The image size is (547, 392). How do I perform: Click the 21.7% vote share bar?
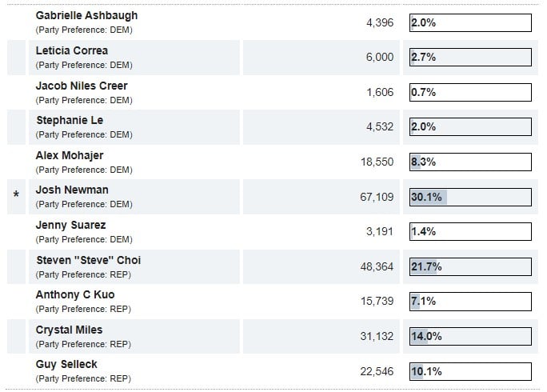[470, 266]
